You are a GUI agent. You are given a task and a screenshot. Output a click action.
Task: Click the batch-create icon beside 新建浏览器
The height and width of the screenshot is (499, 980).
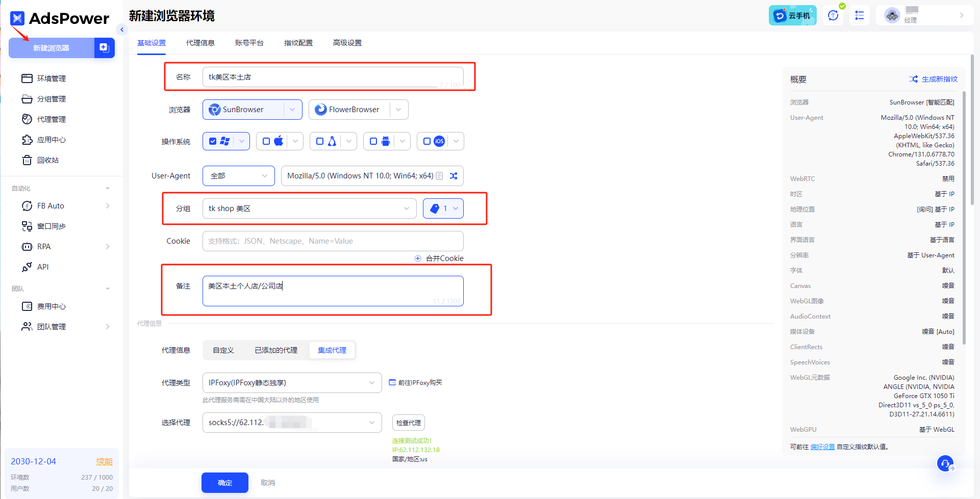tap(104, 48)
